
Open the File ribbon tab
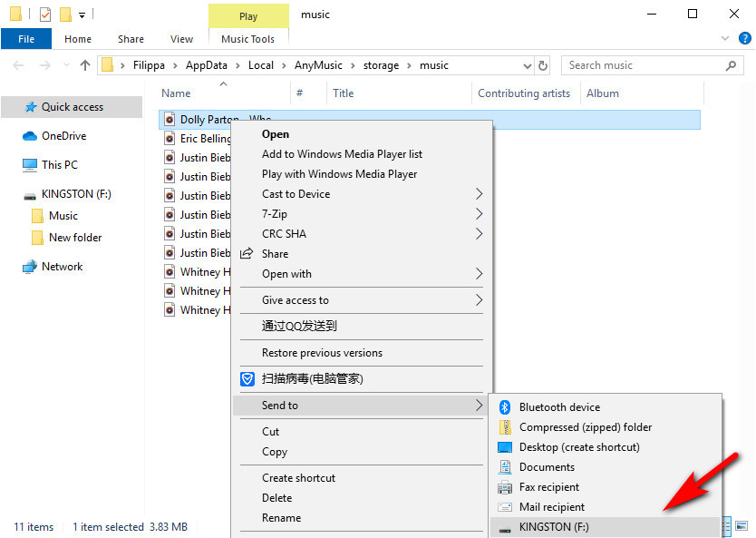(x=26, y=39)
